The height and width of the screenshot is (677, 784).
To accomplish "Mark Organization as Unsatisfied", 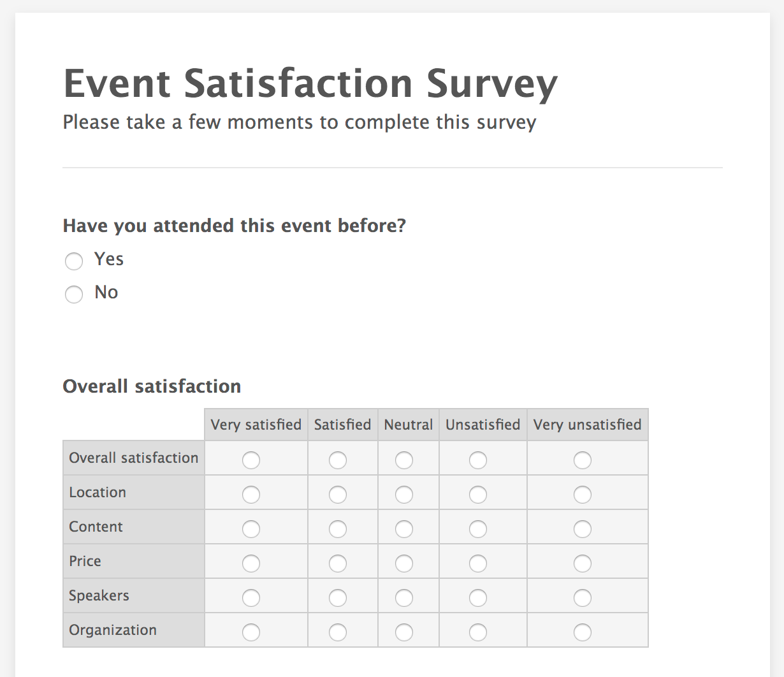I will 478,632.
